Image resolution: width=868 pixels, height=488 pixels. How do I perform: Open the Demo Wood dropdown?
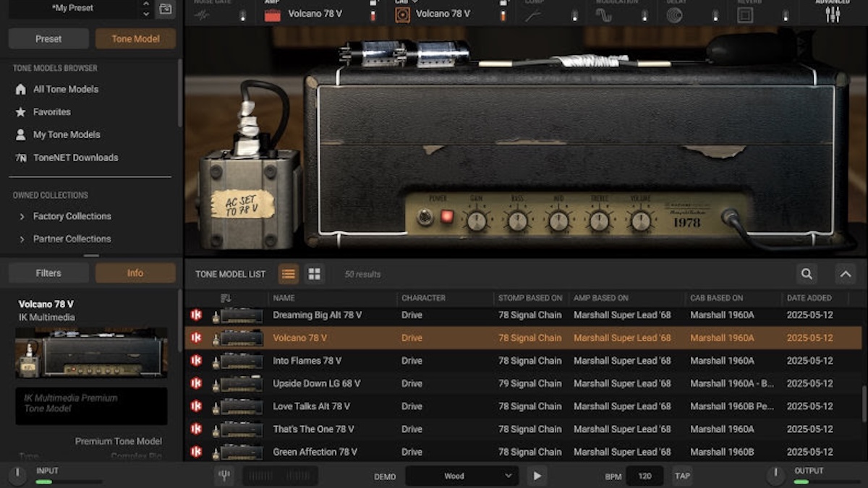tap(461, 476)
